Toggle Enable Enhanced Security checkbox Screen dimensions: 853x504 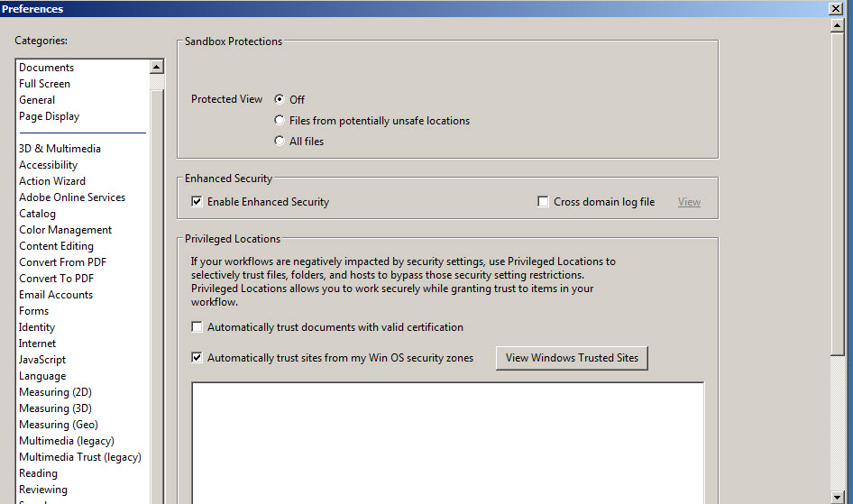point(197,202)
